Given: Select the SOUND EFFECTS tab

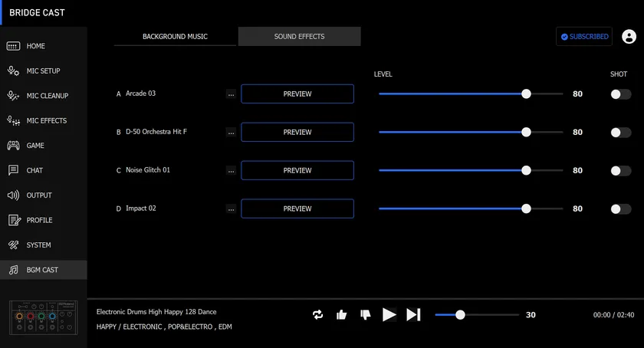Looking at the screenshot, I should (x=299, y=37).
